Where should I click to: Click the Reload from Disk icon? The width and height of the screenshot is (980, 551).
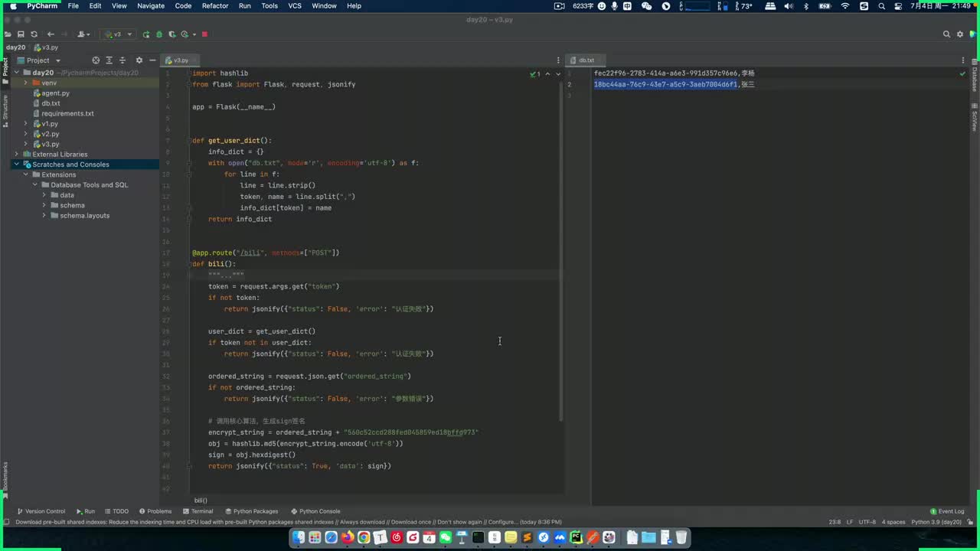click(x=34, y=34)
